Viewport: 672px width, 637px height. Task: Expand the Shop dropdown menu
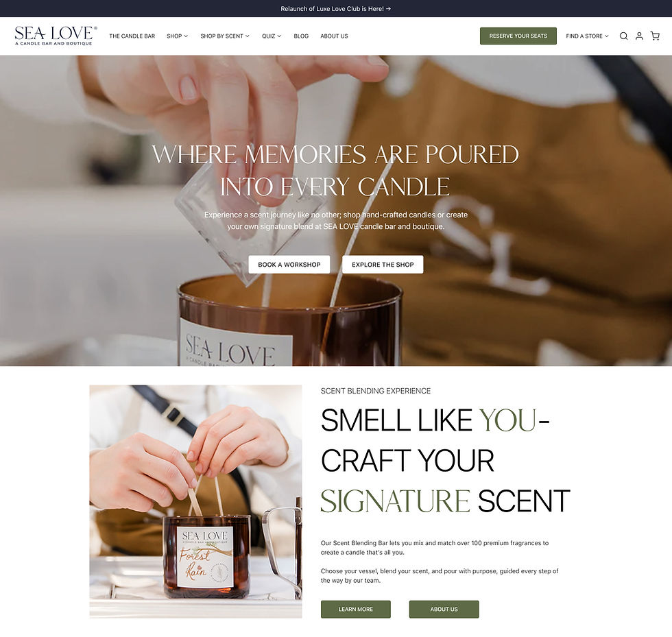click(177, 36)
